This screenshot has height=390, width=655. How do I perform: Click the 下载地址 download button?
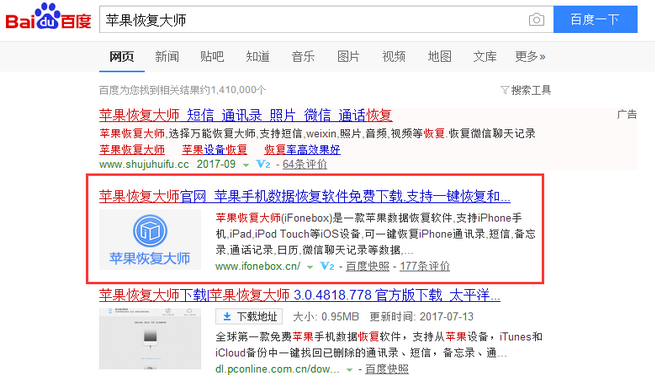tap(249, 317)
